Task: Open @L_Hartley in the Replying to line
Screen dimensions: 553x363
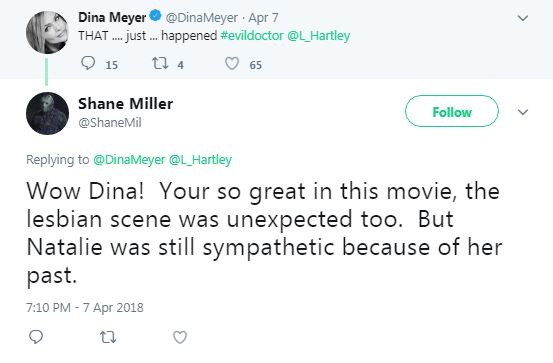Action: click(200, 160)
